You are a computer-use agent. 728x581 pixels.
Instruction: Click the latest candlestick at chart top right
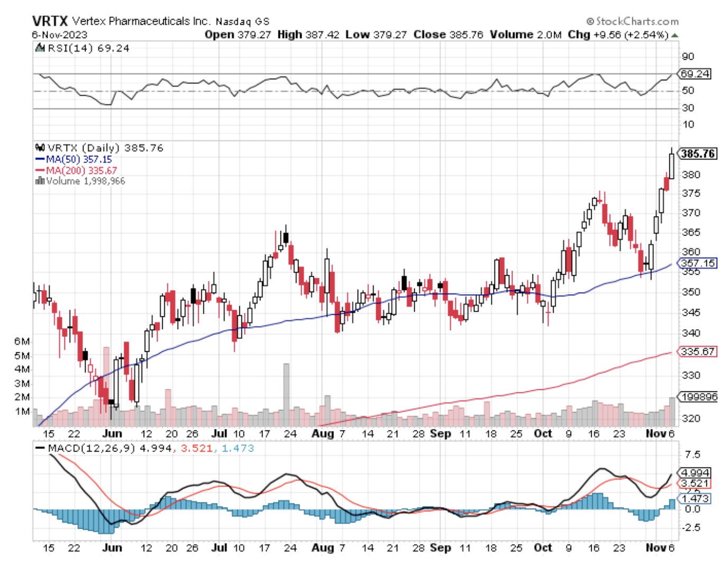[671, 165]
